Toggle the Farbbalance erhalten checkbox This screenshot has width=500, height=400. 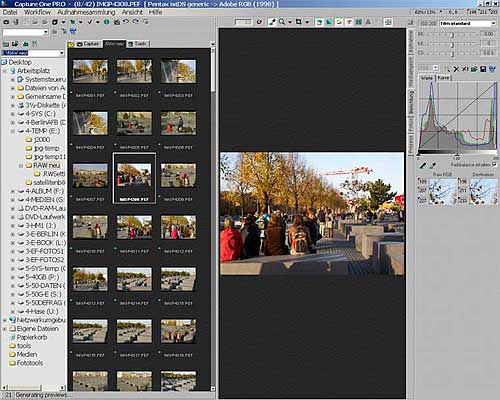pyautogui.click(x=494, y=165)
